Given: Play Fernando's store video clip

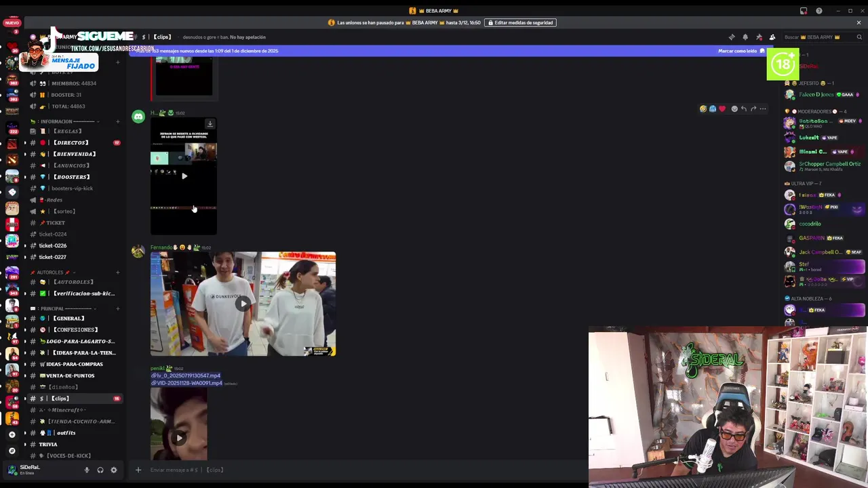Looking at the screenshot, I should pos(243,304).
